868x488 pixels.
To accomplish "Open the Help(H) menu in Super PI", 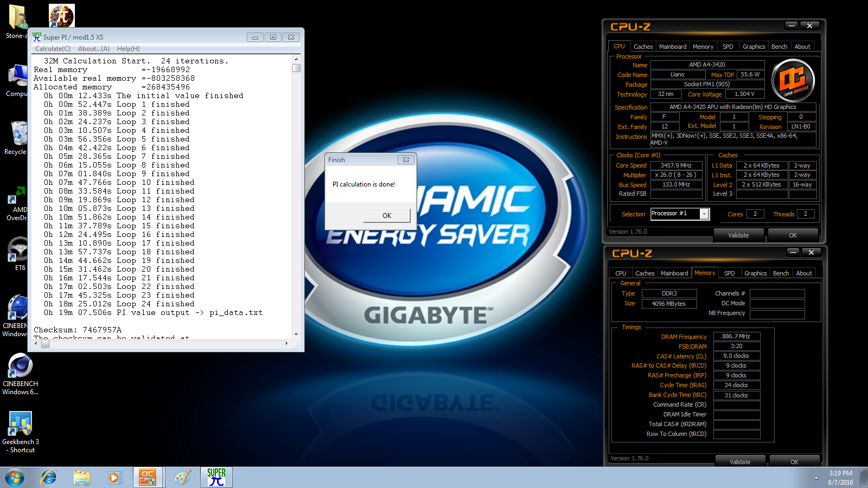I will pyautogui.click(x=129, y=49).
